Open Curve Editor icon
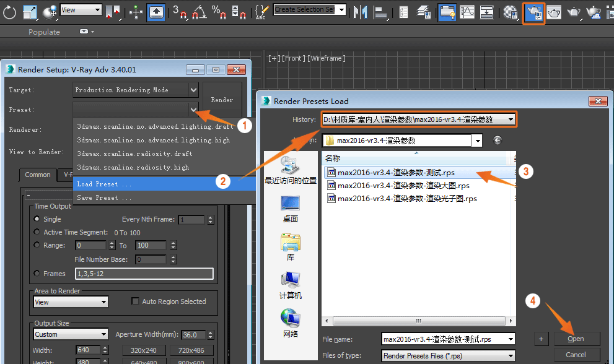Screen dimensions: 614x364 coord(467,12)
